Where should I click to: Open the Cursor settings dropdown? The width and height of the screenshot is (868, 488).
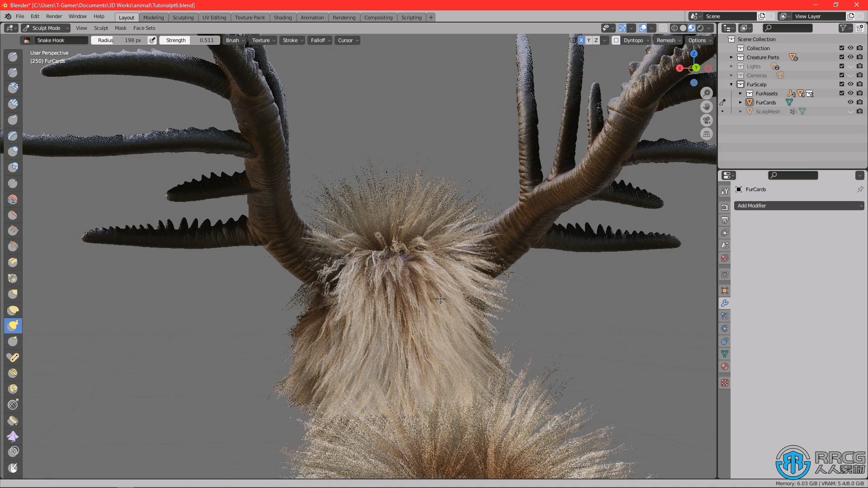pos(348,40)
